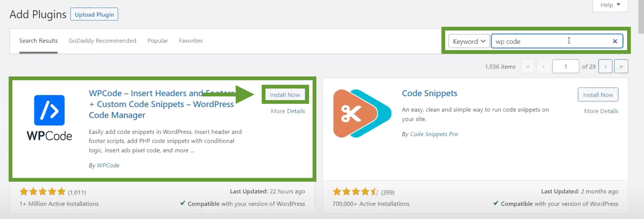Screen dimensions: 644x219
Task: Switch to the Search Results tab
Action: [38, 41]
